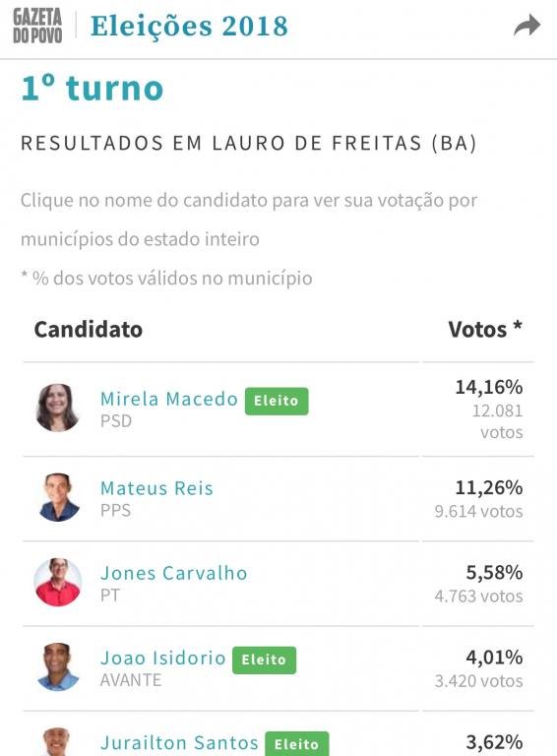This screenshot has height=756, width=557.
Task: Click the Candidato column header
Action: (89, 330)
